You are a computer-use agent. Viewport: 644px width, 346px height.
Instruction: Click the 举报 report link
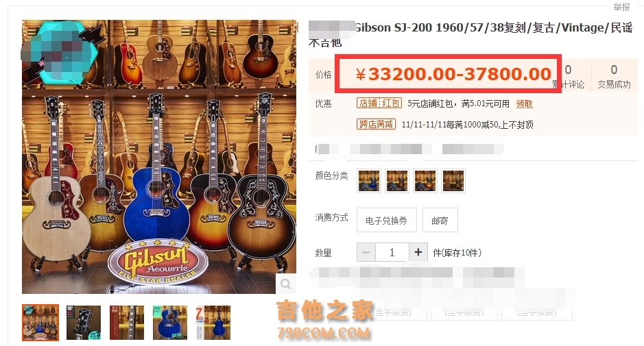621,7
